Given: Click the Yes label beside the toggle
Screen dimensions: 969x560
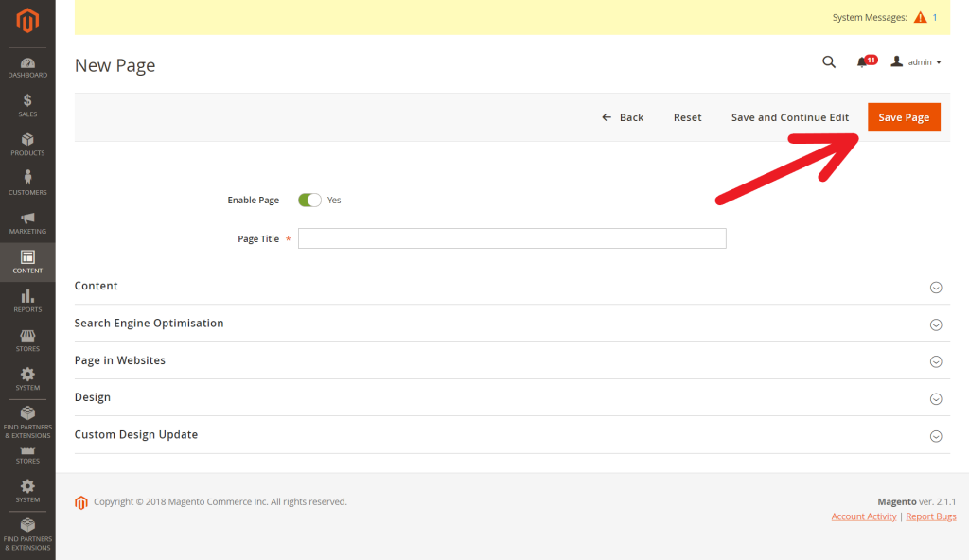Looking at the screenshot, I should point(334,201).
